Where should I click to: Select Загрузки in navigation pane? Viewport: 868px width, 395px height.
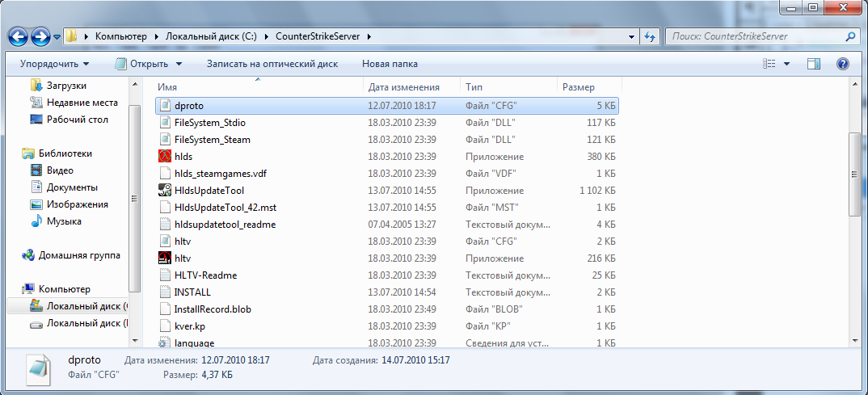point(66,86)
